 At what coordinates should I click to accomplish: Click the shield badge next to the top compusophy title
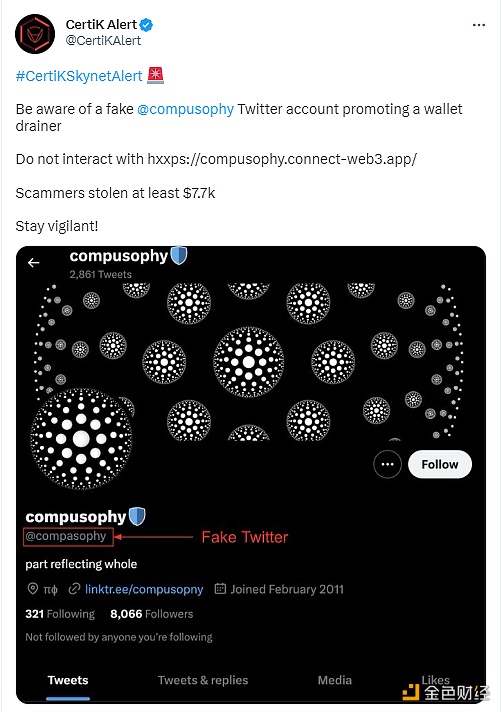[x=179, y=255]
